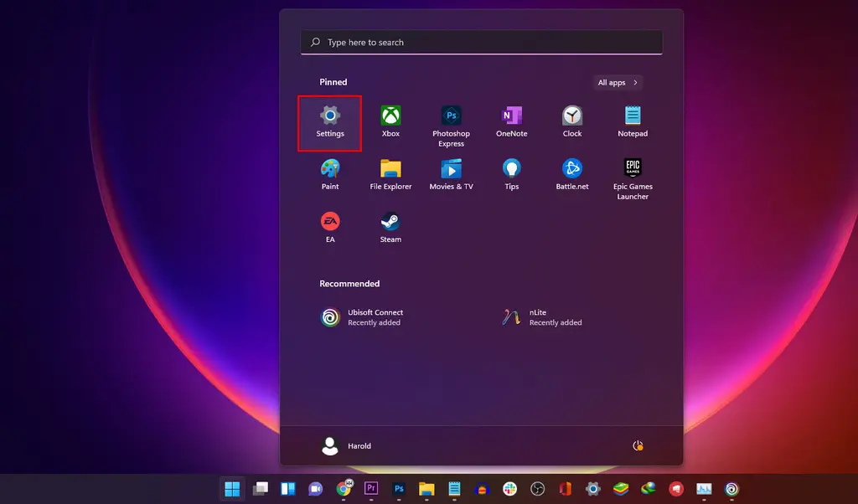Open Slack on the taskbar
This screenshot has height=504, width=858.
[510, 488]
